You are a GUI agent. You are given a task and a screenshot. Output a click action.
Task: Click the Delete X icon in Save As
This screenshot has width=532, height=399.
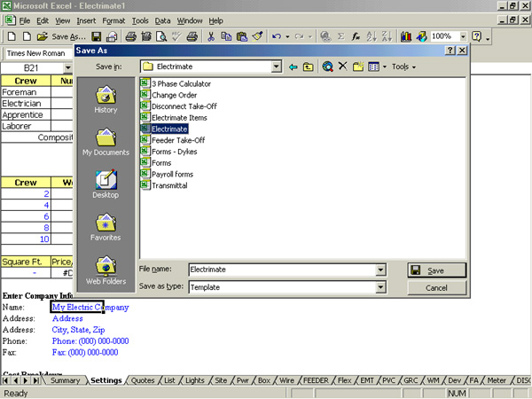342,66
